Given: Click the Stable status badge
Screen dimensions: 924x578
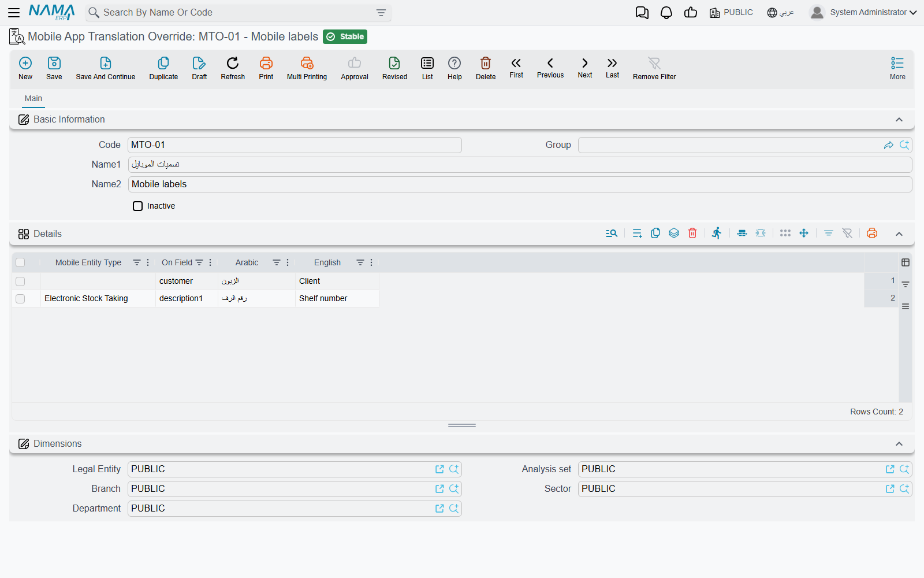Looking at the screenshot, I should pyautogui.click(x=345, y=37).
